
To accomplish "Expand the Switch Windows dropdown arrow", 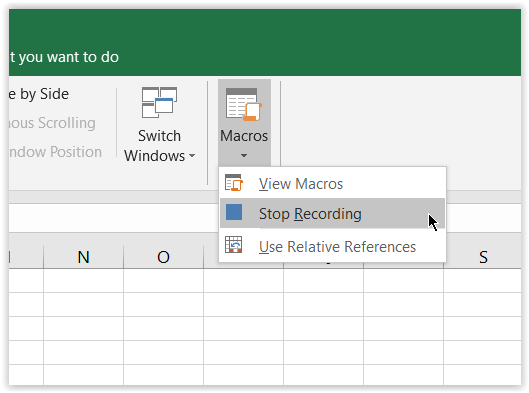I will (x=192, y=156).
